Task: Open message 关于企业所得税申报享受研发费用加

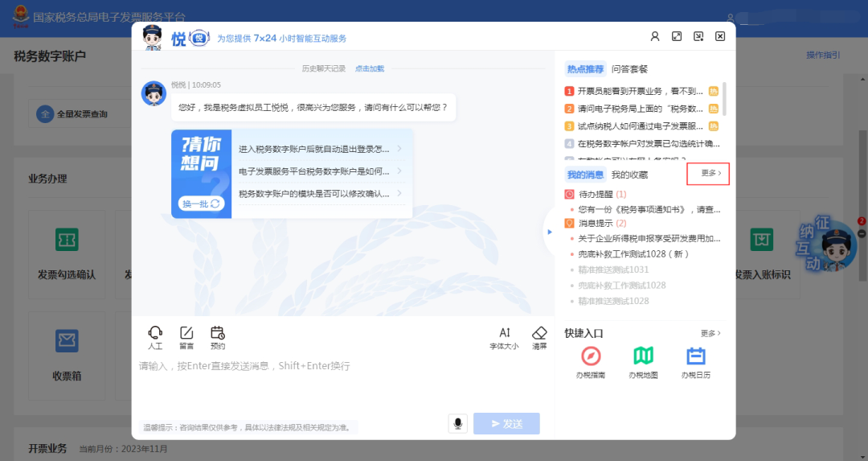Action: pos(649,238)
